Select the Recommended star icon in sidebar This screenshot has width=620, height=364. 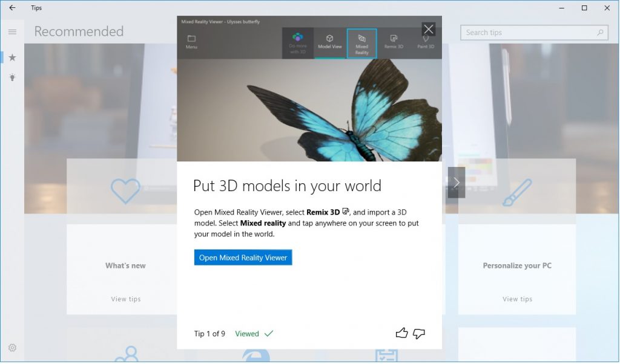click(12, 57)
